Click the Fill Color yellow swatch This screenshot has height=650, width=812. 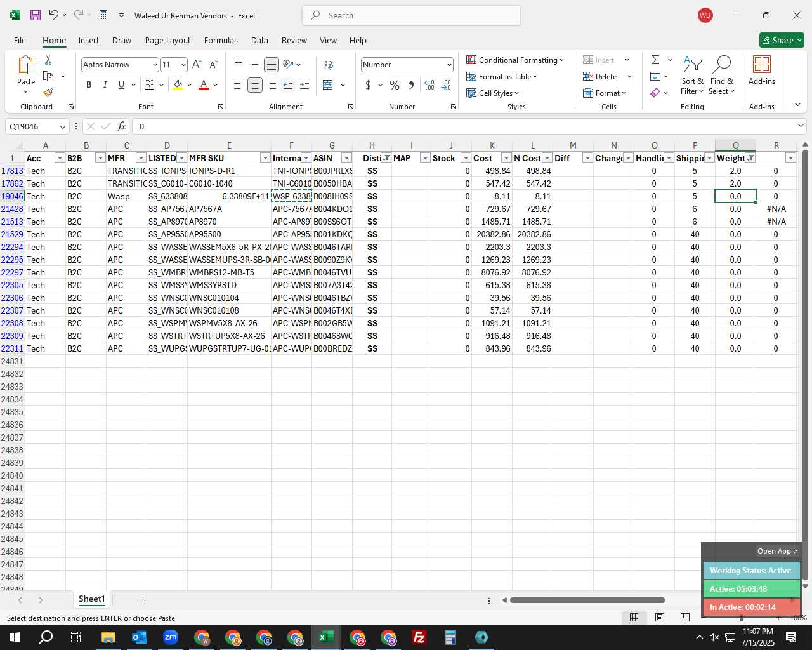coord(178,84)
